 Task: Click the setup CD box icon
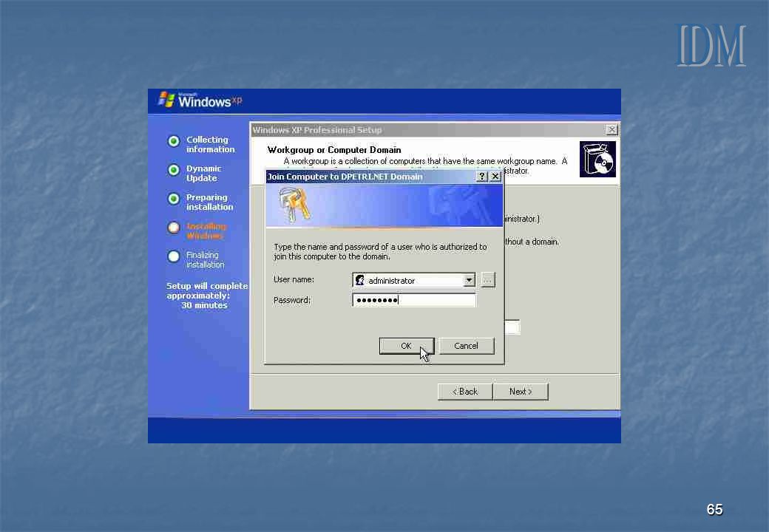coord(597,159)
